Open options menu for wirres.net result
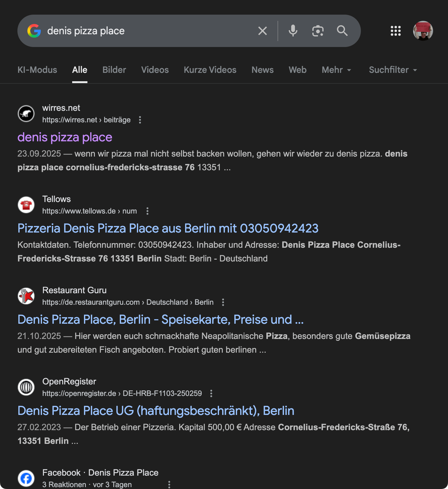The width and height of the screenshot is (448, 489). [140, 120]
